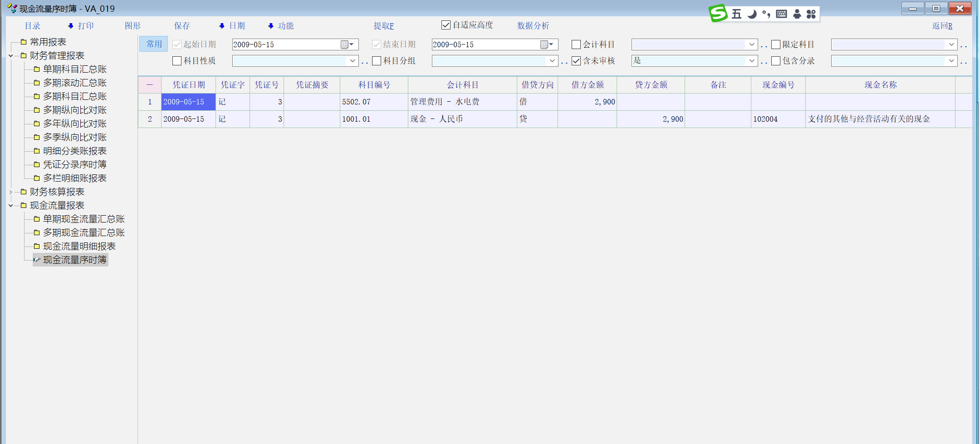Enable the 包含分录 checkbox
The height and width of the screenshot is (444, 980).
[x=776, y=61]
